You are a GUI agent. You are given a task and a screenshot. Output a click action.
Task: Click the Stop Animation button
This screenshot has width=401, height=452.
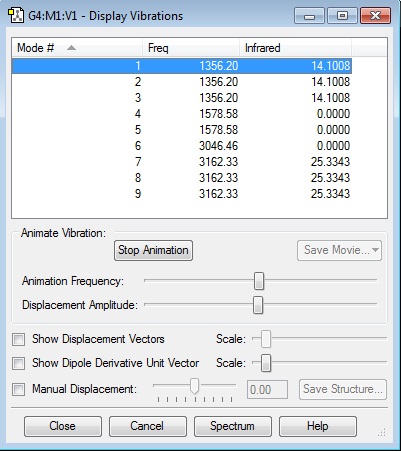tap(153, 250)
